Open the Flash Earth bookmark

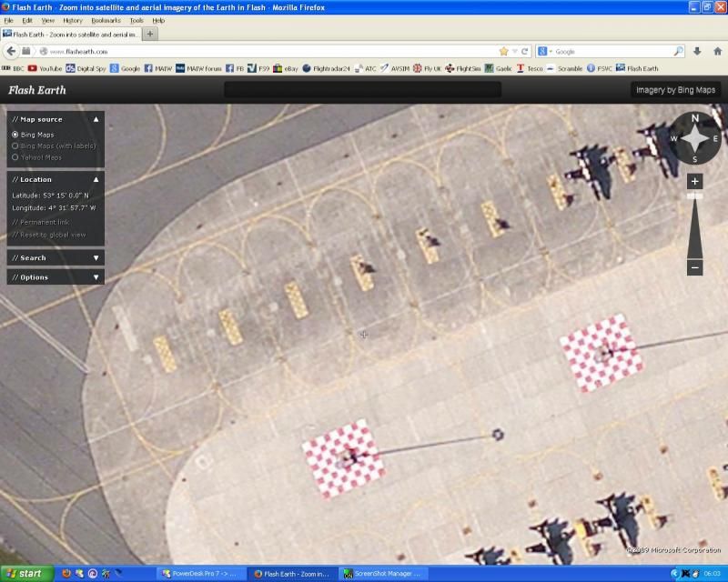click(x=637, y=68)
